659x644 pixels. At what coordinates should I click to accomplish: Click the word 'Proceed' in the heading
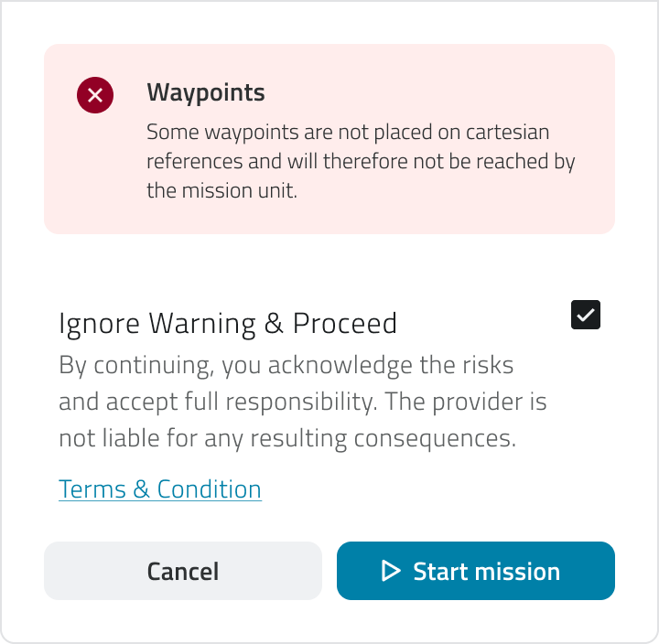345,324
